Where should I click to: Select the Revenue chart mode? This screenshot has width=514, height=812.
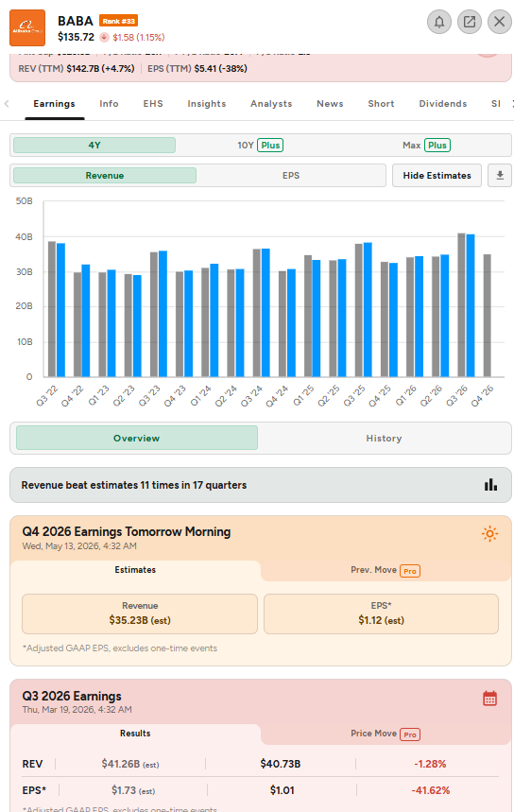coord(105,176)
